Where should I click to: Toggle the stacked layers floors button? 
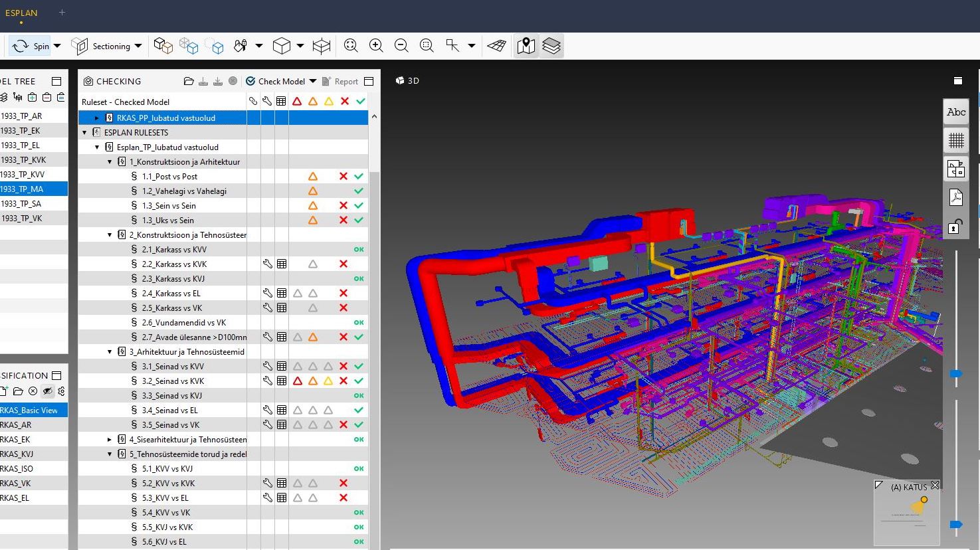(x=551, y=46)
